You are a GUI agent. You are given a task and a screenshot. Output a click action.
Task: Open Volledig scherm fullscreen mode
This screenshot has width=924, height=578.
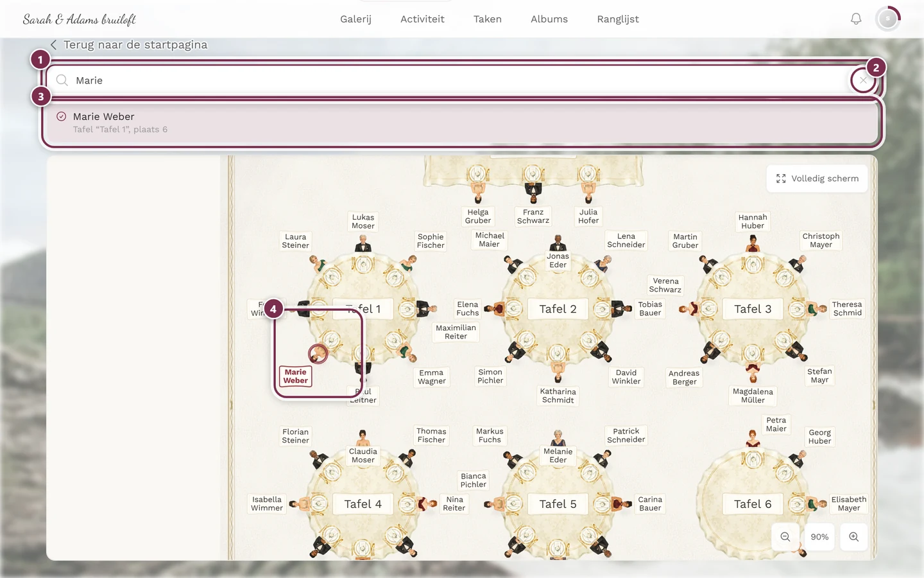click(x=817, y=179)
